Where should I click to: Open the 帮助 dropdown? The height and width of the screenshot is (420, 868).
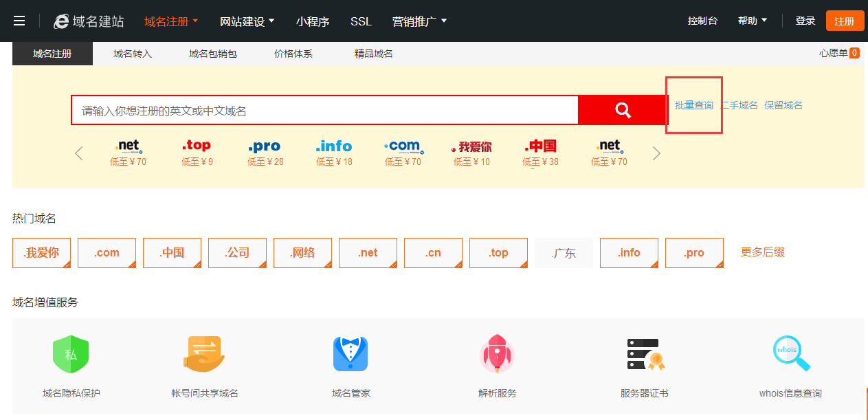[x=753, y=21]
